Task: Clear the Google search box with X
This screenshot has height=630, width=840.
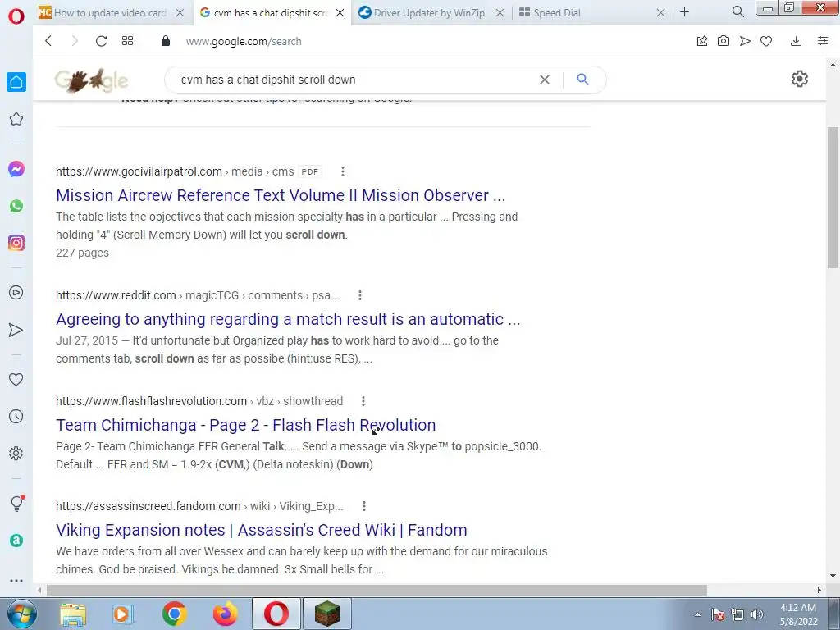Action: pyautogui.click(x=545, y=80)
